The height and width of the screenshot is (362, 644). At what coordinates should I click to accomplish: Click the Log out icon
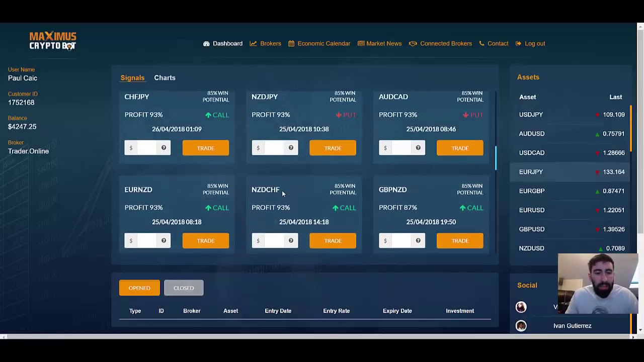point(518,44)
